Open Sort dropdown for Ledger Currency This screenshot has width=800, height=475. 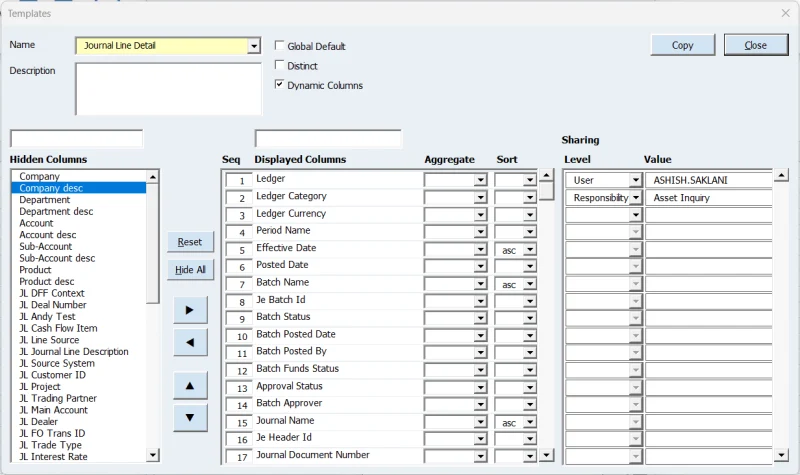pos(530,215)
